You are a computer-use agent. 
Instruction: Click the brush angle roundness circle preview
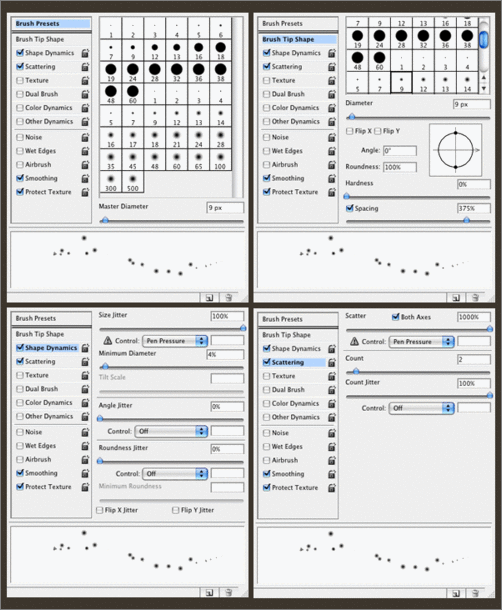tap(456, 150)
